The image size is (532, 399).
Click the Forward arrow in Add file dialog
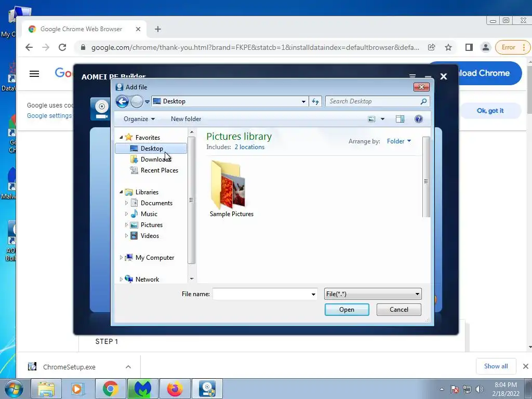click(137, 101)
